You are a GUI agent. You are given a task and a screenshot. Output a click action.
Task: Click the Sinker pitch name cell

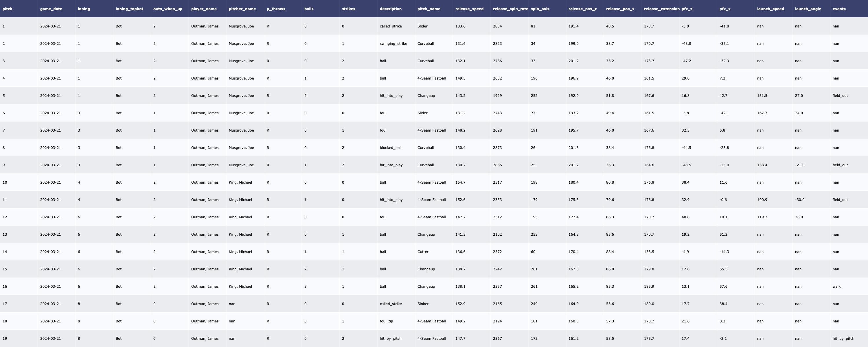coord(423,304)
